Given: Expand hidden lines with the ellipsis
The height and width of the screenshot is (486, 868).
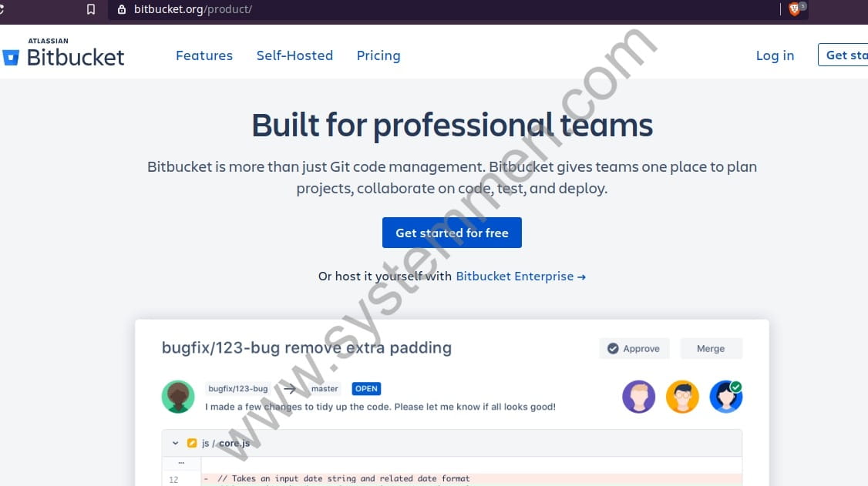Looking at the screenshot, I should click(181, 462).
